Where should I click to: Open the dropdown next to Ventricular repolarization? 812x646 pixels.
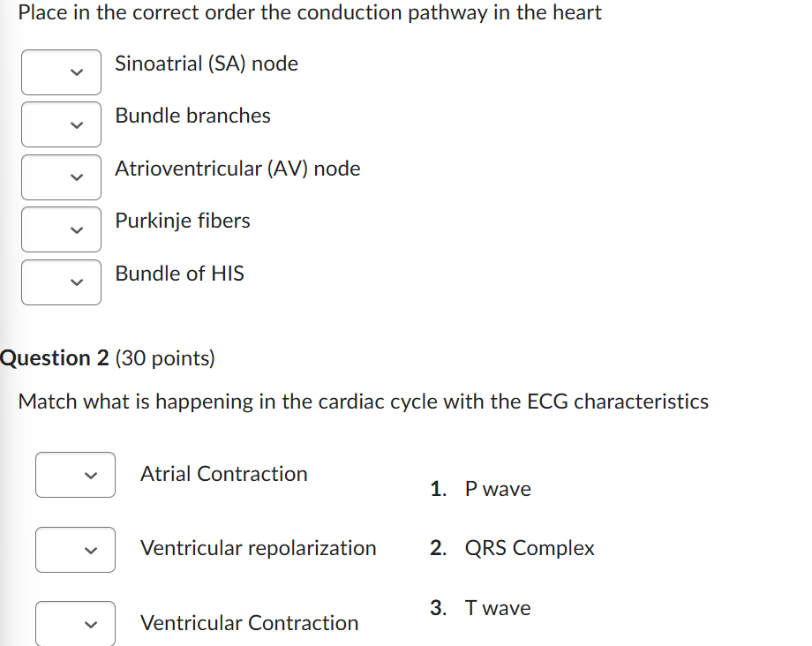coord(75,550)
